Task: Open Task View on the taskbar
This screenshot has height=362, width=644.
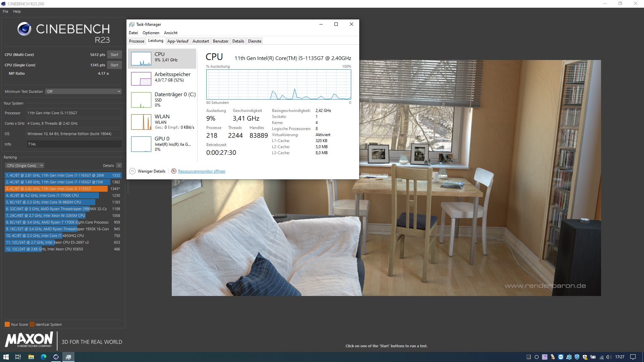Action: click(x=18, y=357)
